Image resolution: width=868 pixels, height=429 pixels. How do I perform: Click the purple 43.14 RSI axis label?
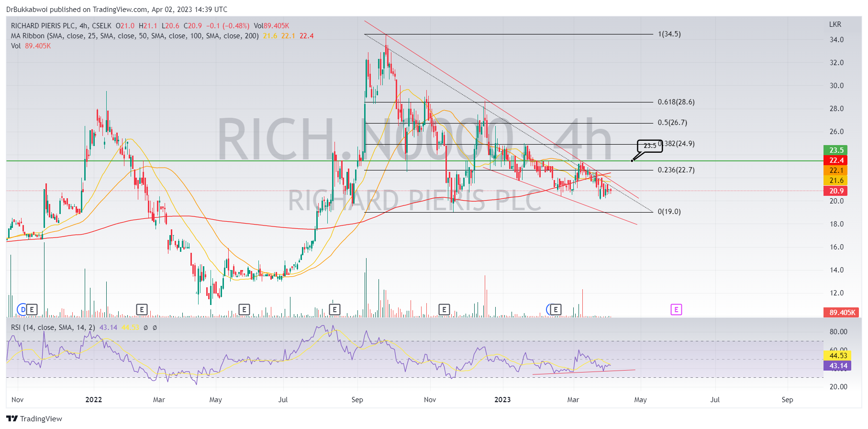(x=837, y=366)
